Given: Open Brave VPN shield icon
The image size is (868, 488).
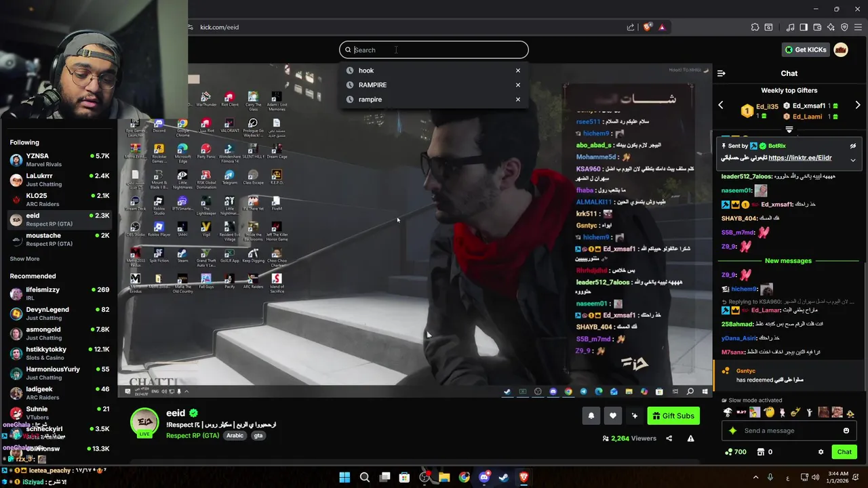Looking at the screenshot, I should click(844, 27).
